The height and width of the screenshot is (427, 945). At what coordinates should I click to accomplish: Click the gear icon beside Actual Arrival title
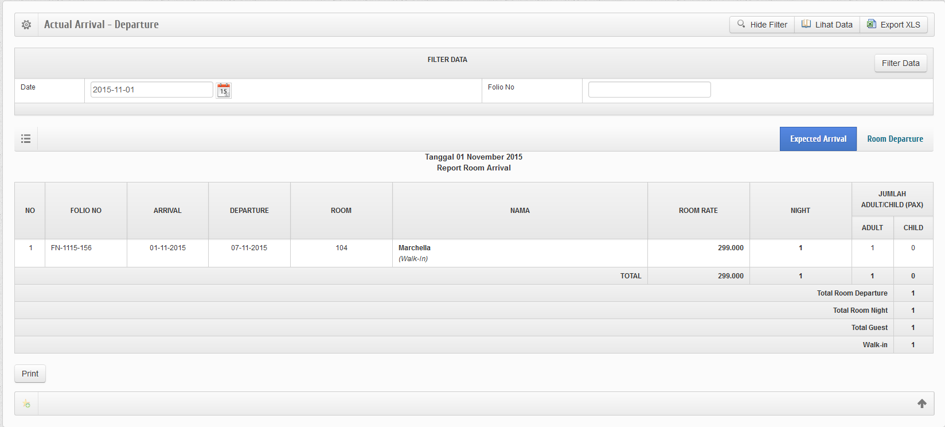(26, 25)
